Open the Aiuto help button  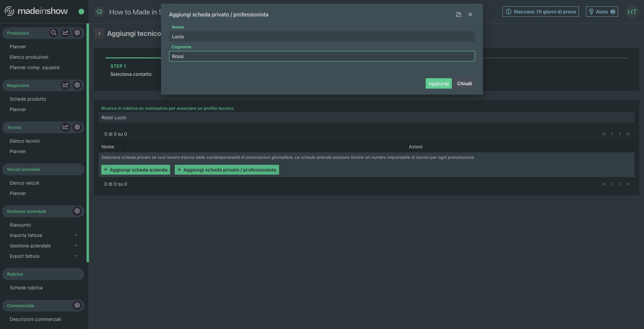tap(602, 12)
